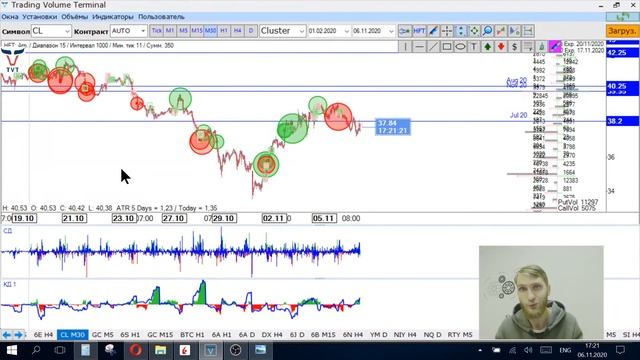Click the 38.2 price level label
The height and width of the screenshot is (360, 640).
coord(622,121)
